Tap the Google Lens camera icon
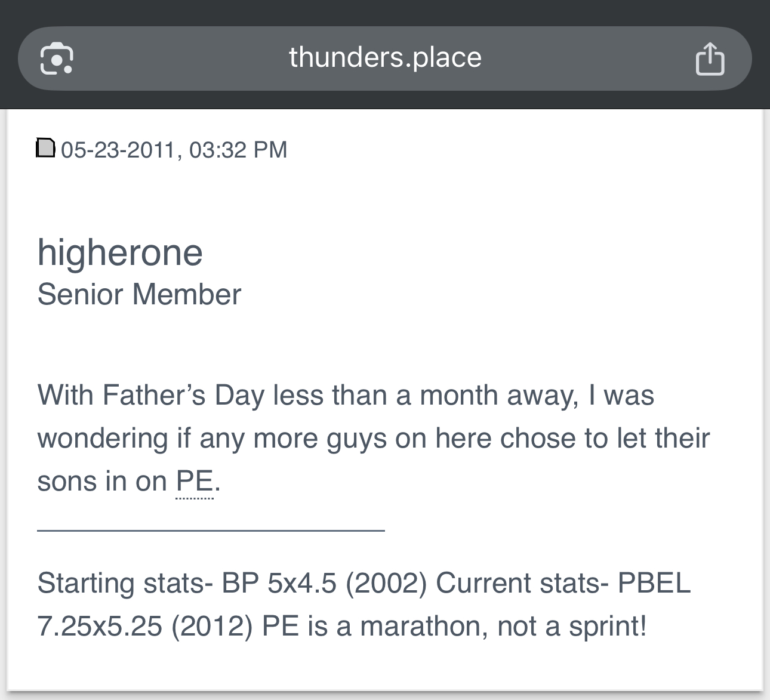The width and height of the screenshot is (770, 700). tap(57, 58)
